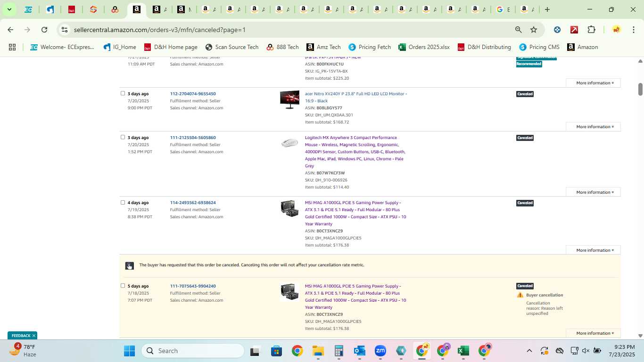
Task: Open the acer Nitro XV240Y monitor product link
Action: [x=356, y=97]
